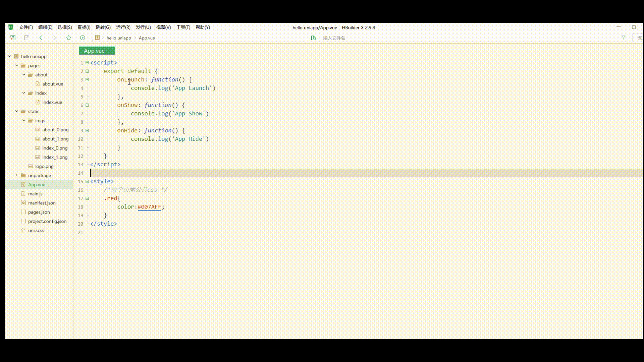The width and height of the screenshot is (644, 362).
Task: Open the 跳转(G) menu
Action: 103,27
